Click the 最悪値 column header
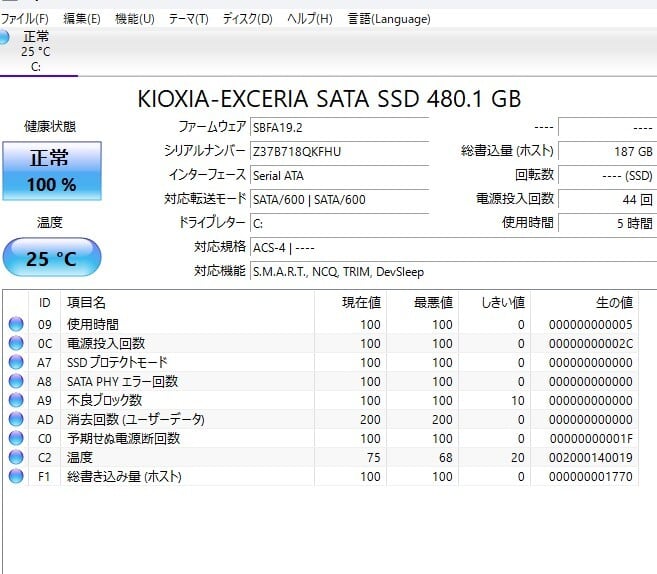 coord(422,302)
